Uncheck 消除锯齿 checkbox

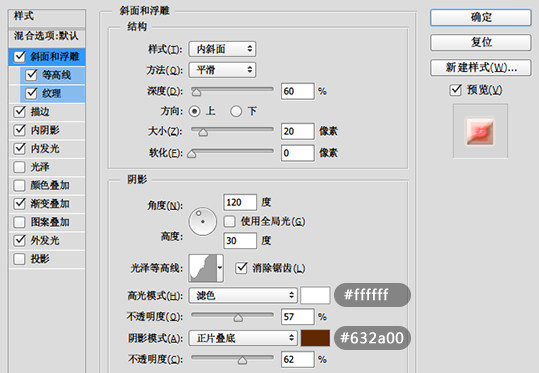pyautogui.click(x=241, y=268)
